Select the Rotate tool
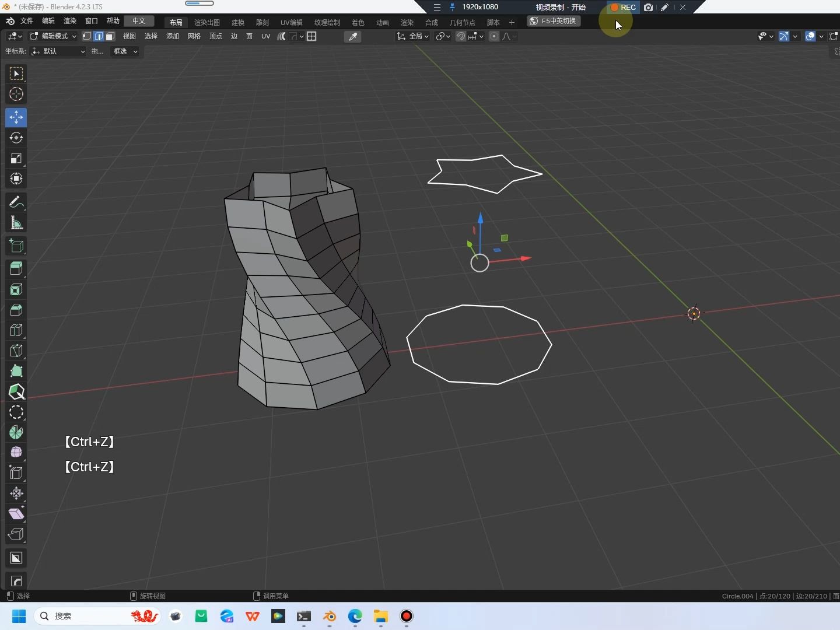 coord(16,138)
